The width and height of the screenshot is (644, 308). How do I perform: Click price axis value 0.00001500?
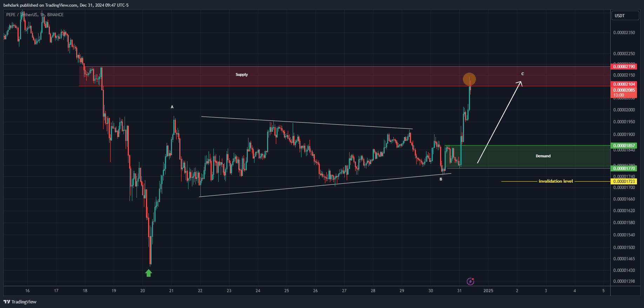pos(624,248)
